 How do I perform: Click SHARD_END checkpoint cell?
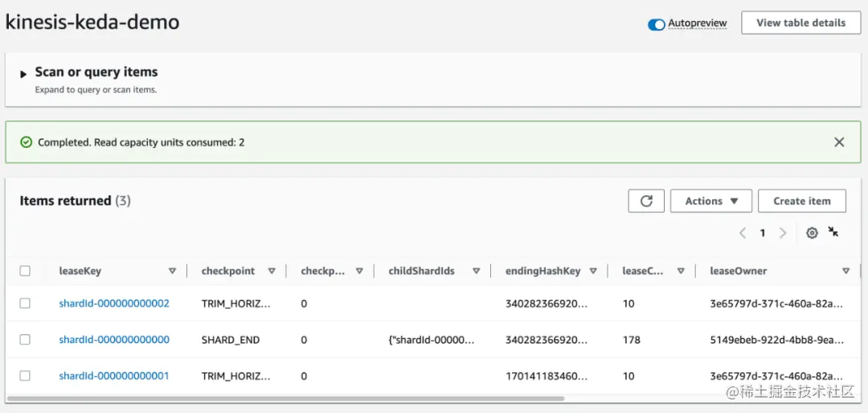(231, 339)
